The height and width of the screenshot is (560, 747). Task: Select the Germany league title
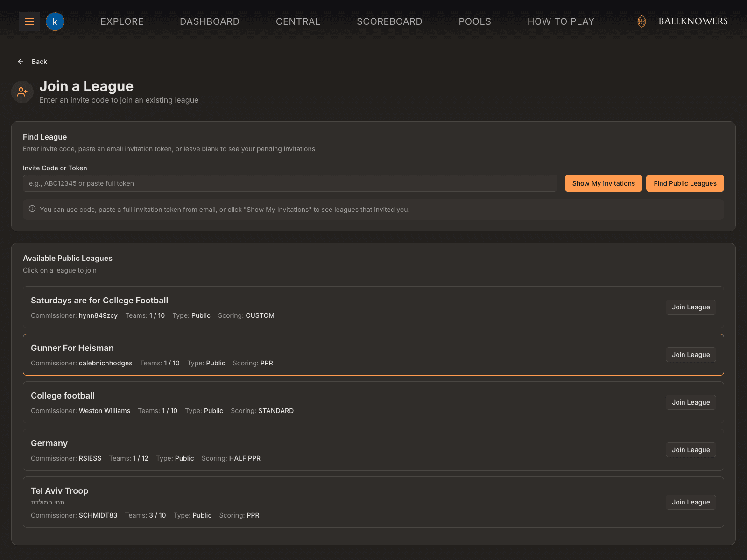(x=49, y=443)
